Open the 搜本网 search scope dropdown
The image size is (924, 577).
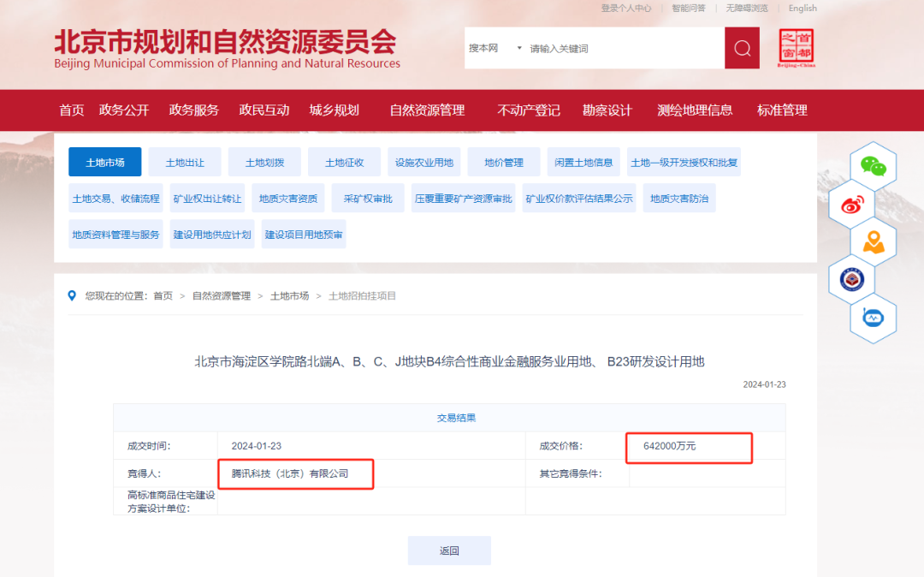(496, 48)
